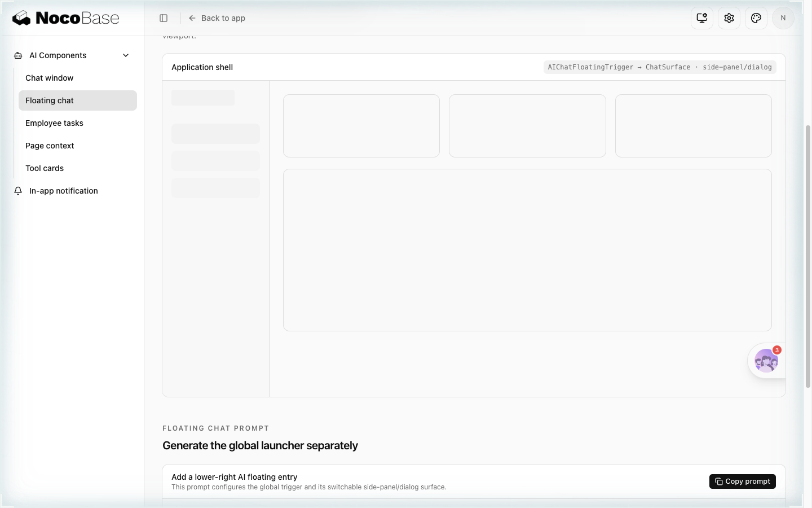Click the 'Generate the global launcher separately' heading
This screenshot has height=508, width=812.
tap(260, 446)
